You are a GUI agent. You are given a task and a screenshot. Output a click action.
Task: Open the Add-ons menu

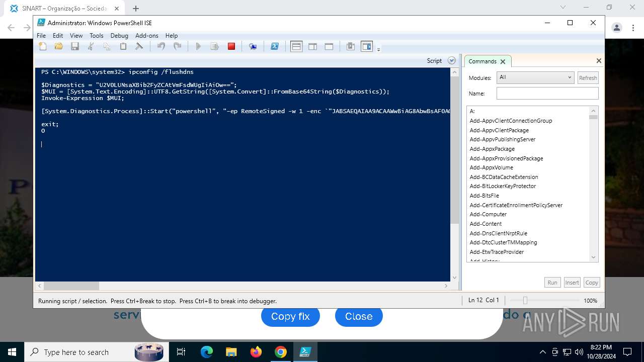point(146,36)
